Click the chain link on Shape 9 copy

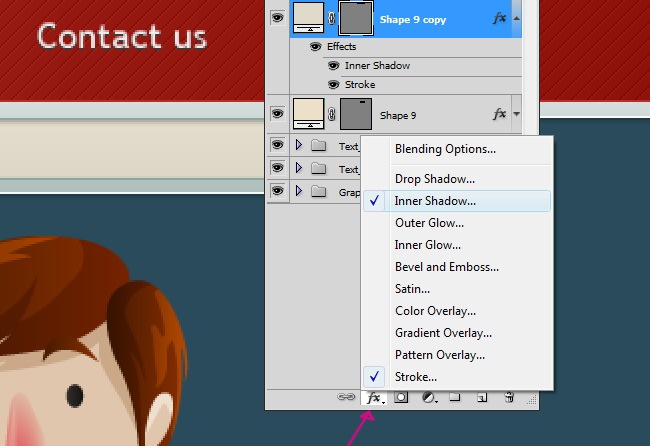pyautogui.click(x=332, y=18)
